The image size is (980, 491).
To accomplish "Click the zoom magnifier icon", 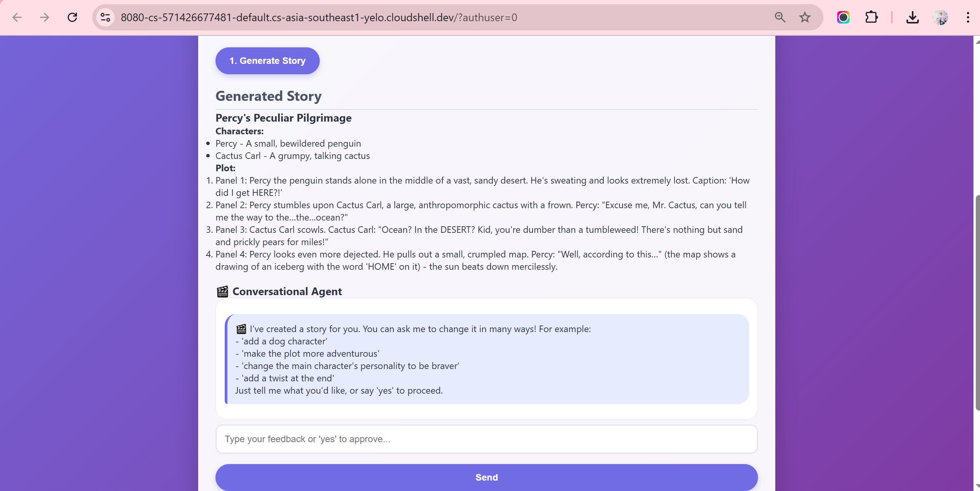I will [x=780, y=17].
